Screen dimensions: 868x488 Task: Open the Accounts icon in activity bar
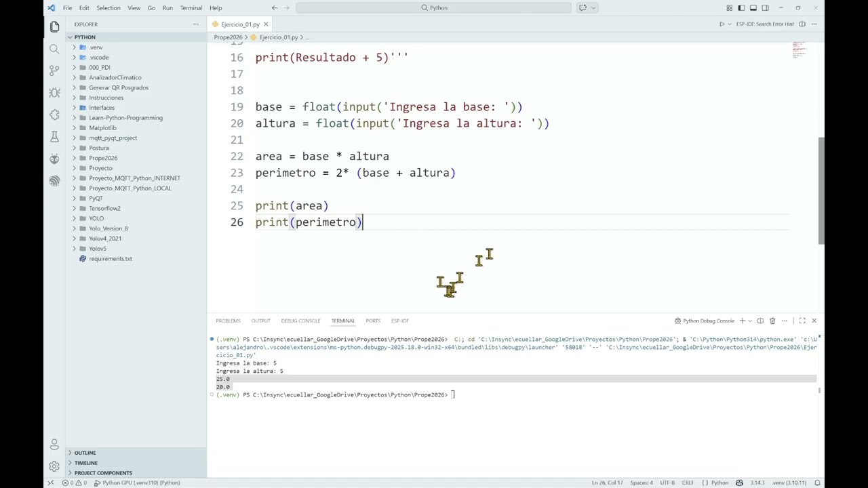pyautogui.click(x=54, y=445)
